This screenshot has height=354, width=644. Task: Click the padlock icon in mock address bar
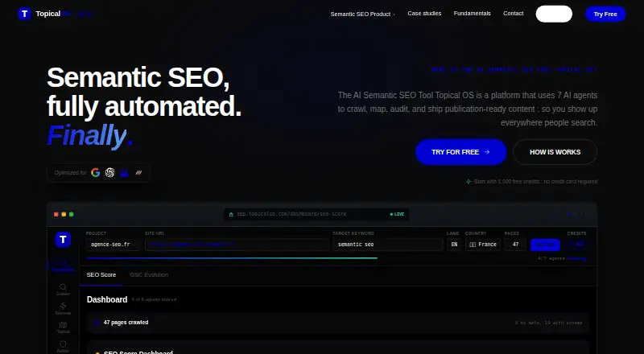pos(231,214)
